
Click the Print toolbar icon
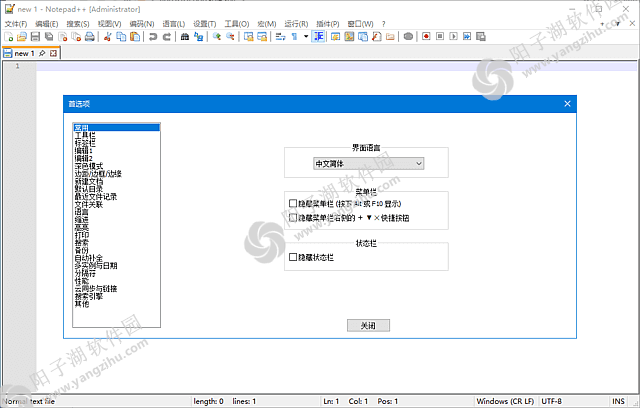[90, 37]
